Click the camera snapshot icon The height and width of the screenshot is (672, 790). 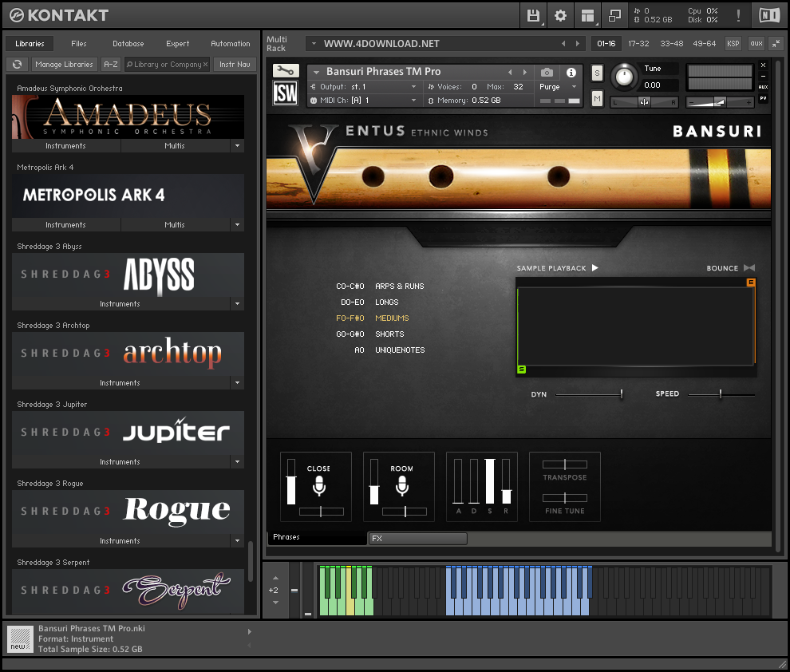pyautogui.click(x=547, y=73)
